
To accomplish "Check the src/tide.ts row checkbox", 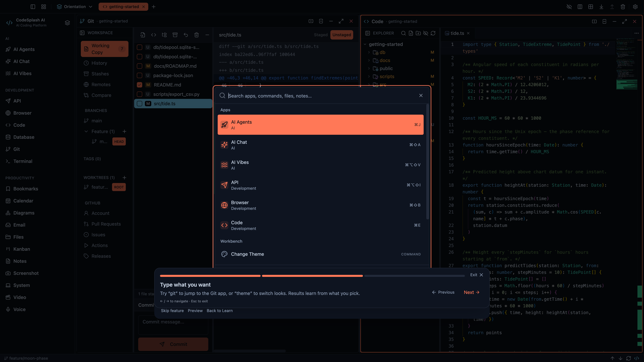I will [140, 104].
